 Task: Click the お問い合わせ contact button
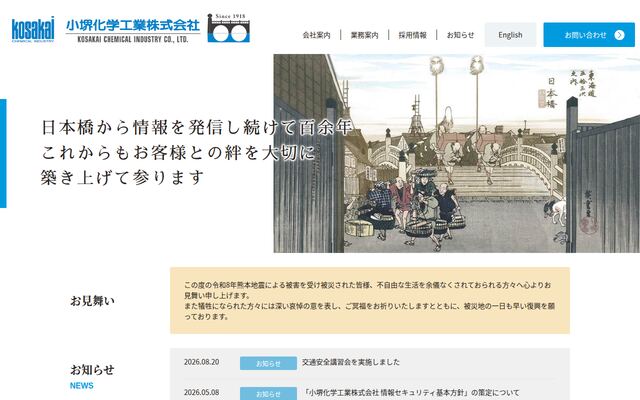[x=589, y=35]
